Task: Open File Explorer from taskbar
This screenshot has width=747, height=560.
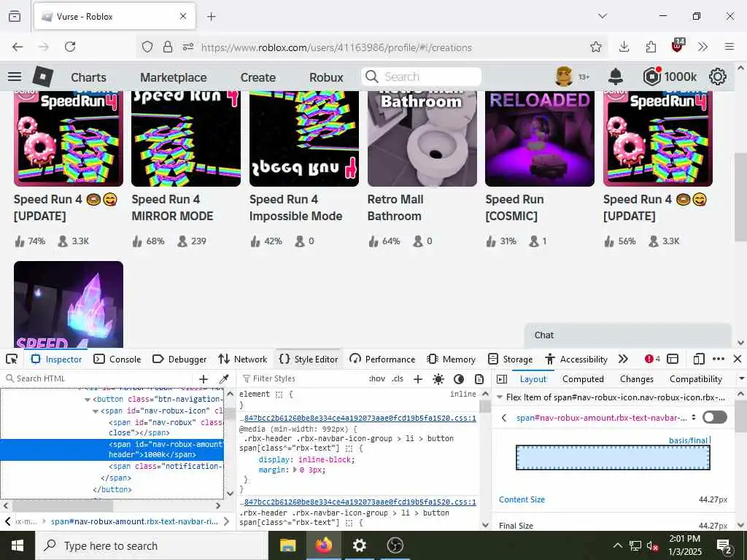Action: coord(287,545)
